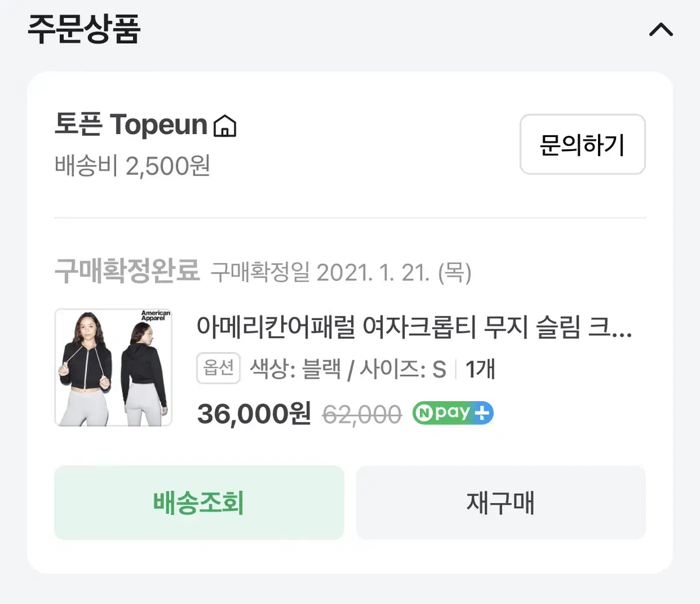Click the 1개 quantity text
Image resolution: width=700 pixels, height=604 pixels.
coord(480,369)
